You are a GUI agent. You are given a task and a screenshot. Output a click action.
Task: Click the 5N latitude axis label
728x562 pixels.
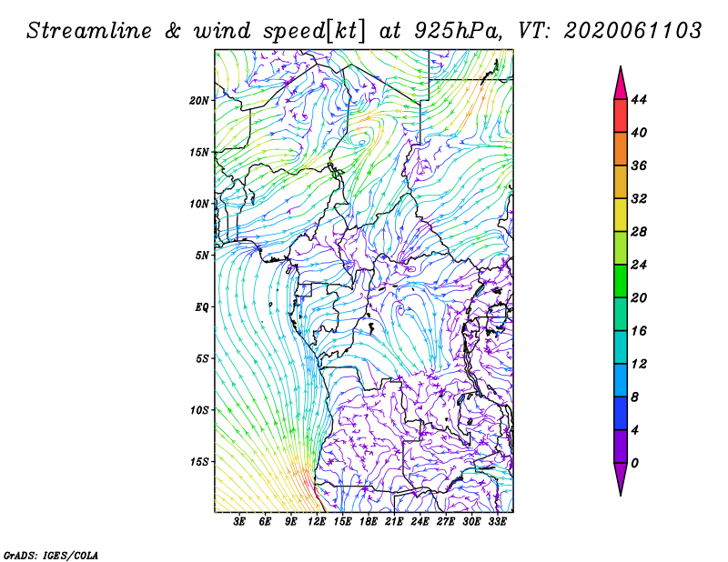[203, 256]
